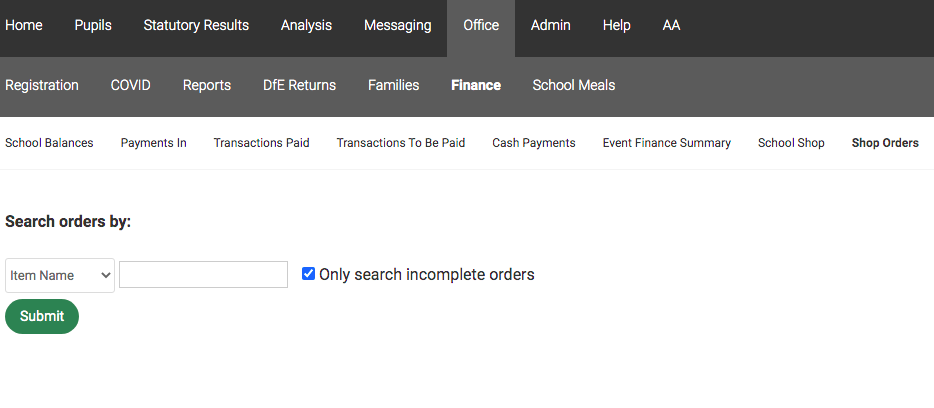Uncheck Only search incomplete orders
934x408 pixels.
tap(309, 274)
